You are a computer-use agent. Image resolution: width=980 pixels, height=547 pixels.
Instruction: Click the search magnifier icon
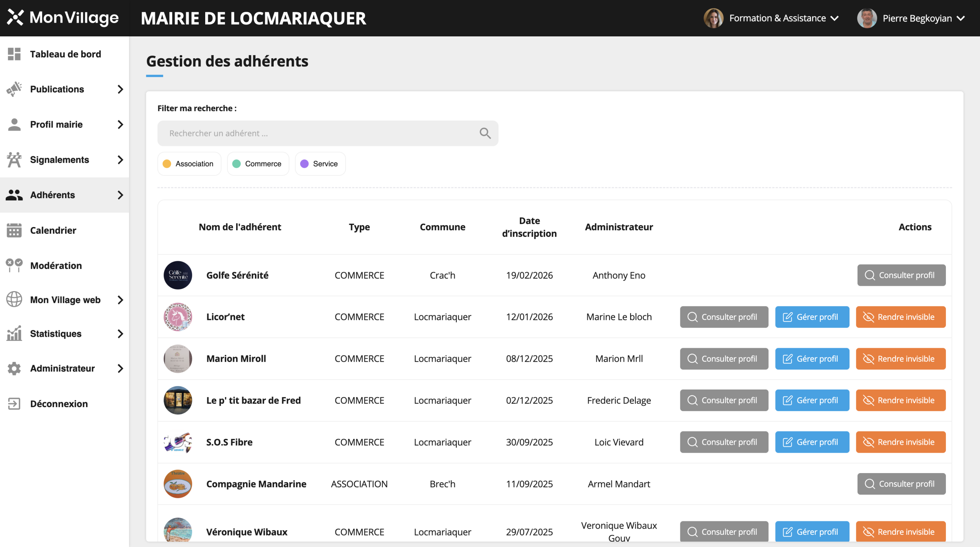(x=485, y=133)
